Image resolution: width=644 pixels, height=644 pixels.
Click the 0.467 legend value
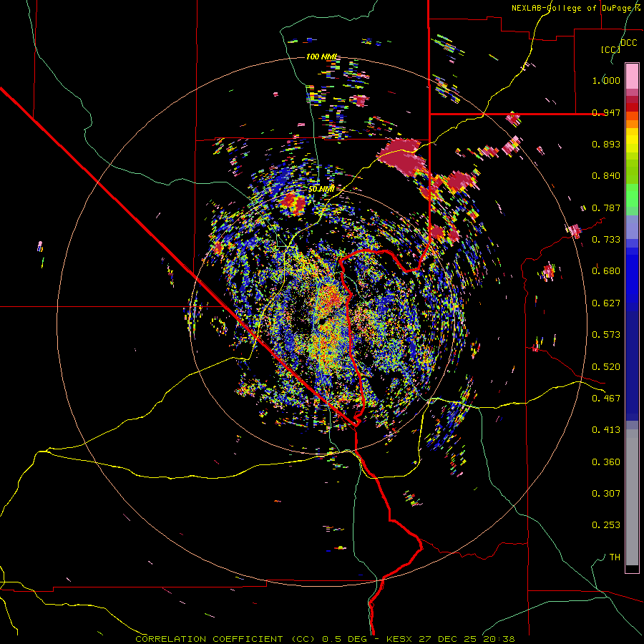606,399
